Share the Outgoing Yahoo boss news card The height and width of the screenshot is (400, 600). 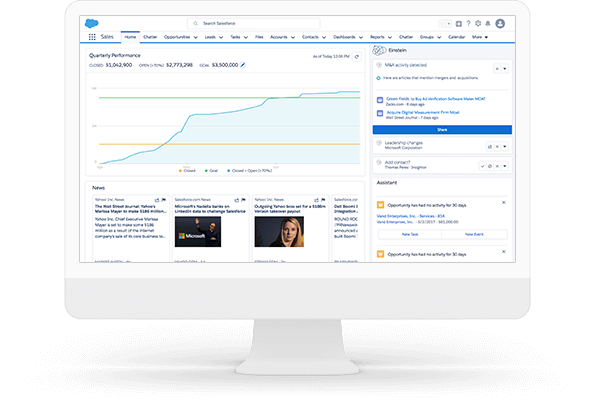(x=316, y=200)
